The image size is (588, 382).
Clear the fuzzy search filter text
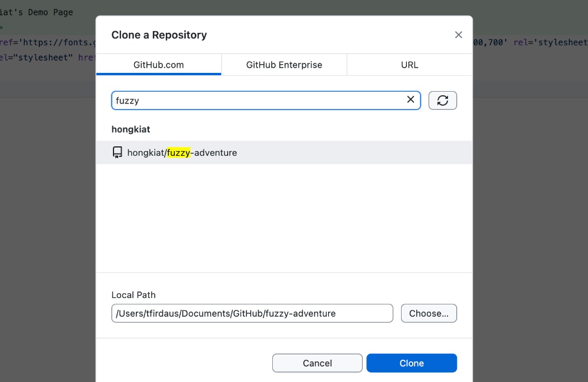[410, 100]
